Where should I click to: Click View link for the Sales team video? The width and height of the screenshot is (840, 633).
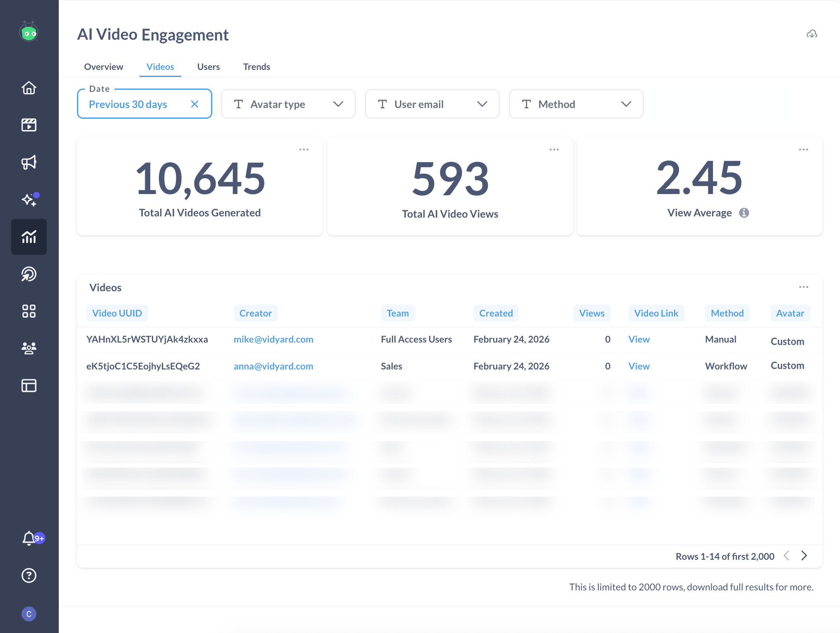tap(638, 366)
